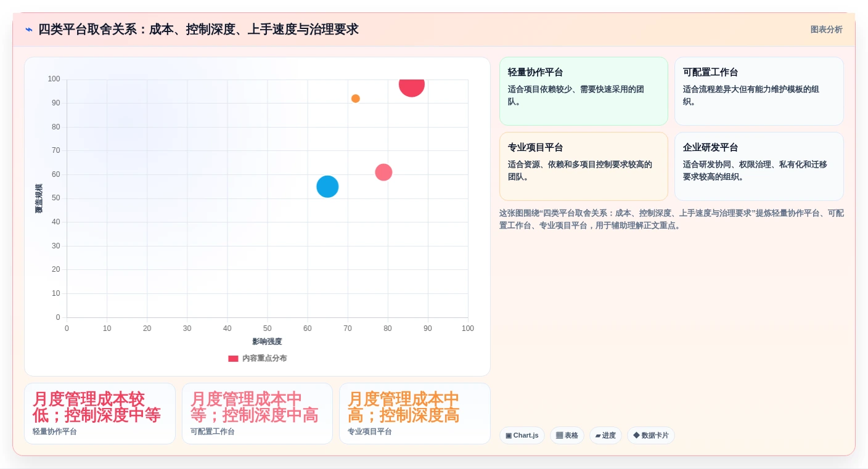The image size is (868, 469).
Task: Open the 专业项目平台 description card
Action: [584, 166]
